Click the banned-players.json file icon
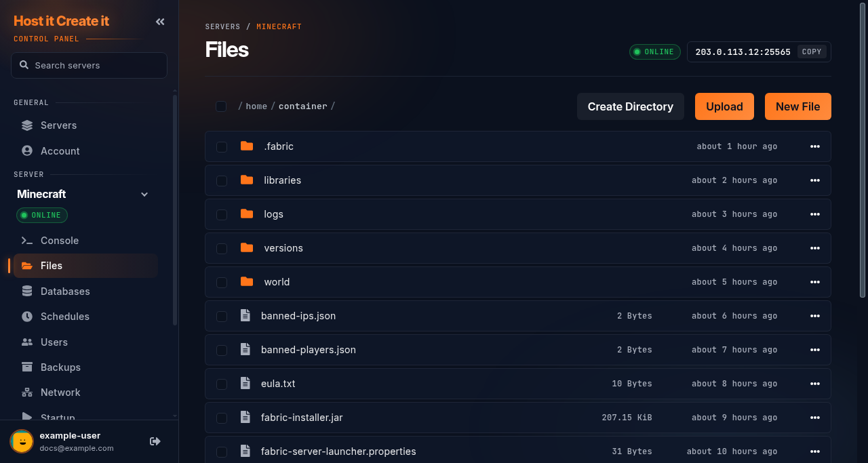The width and height of the screenshot is (868, 463). [245, 349]
